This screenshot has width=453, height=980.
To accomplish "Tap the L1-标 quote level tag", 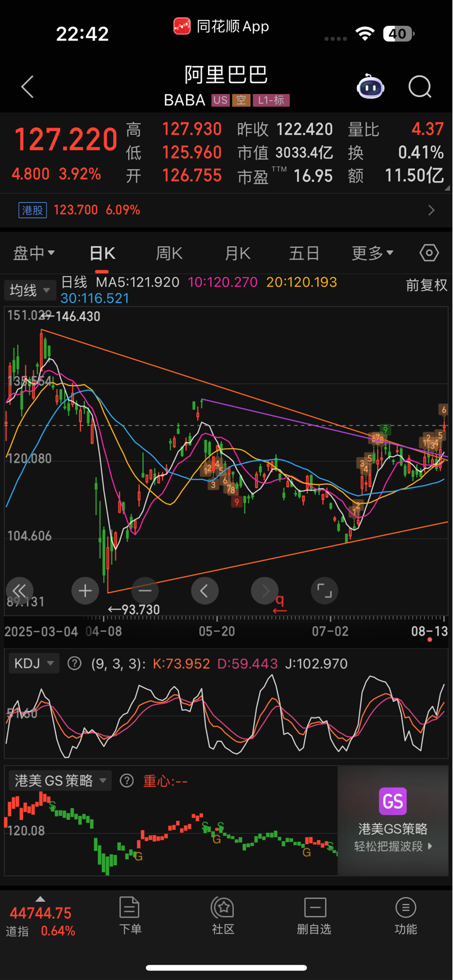I will click(271, 100).
